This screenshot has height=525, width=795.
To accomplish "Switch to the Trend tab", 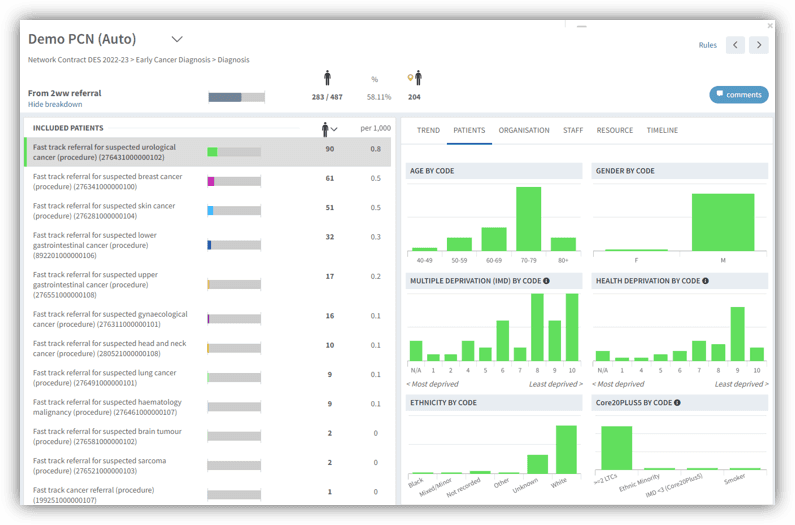I will (x=428, y=130).
